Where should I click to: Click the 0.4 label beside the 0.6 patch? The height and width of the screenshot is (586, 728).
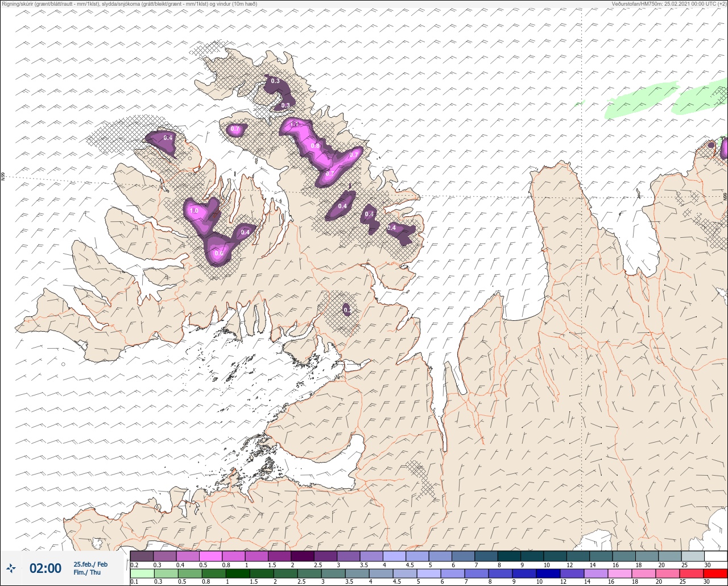click(245, 232)
